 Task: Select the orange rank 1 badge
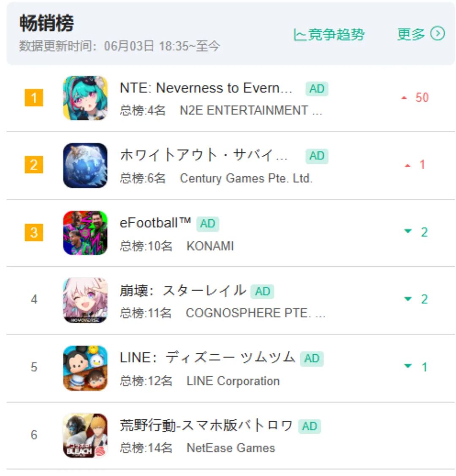click(x=34, y=98)
